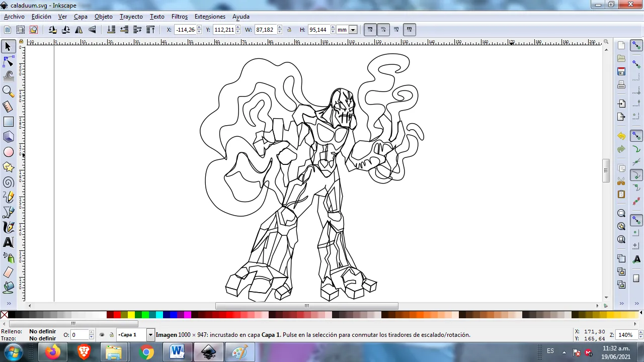644x362 pixels.
Task: Toggle enable snapping button
Action: pos(636,46)
